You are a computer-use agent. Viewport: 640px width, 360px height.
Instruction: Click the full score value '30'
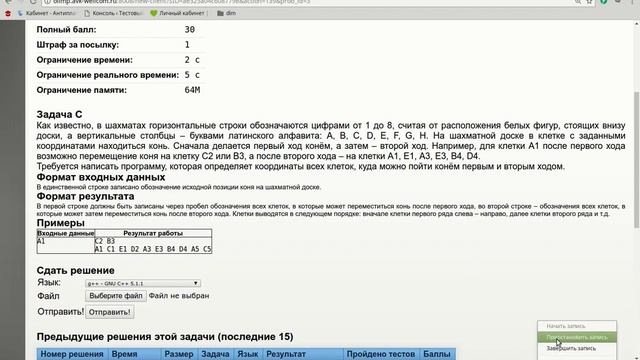(x=190, y=29)
